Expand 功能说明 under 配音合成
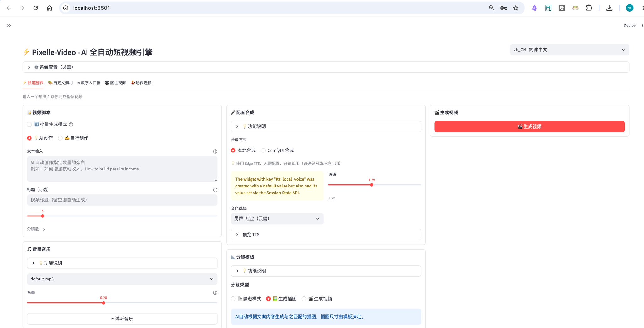 point(326,126)
